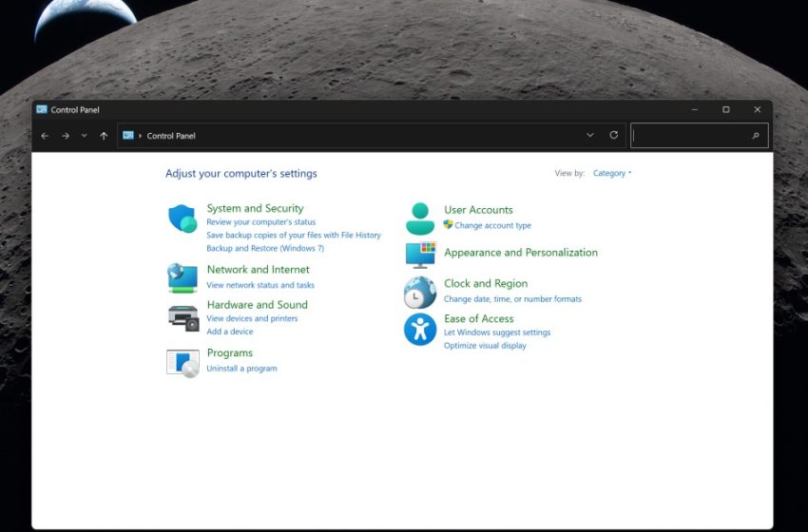This screenshot has height=532, width=808.
Task: Open the Ease of Access icon
Action: pyautogui.click(x=420, y=329)
